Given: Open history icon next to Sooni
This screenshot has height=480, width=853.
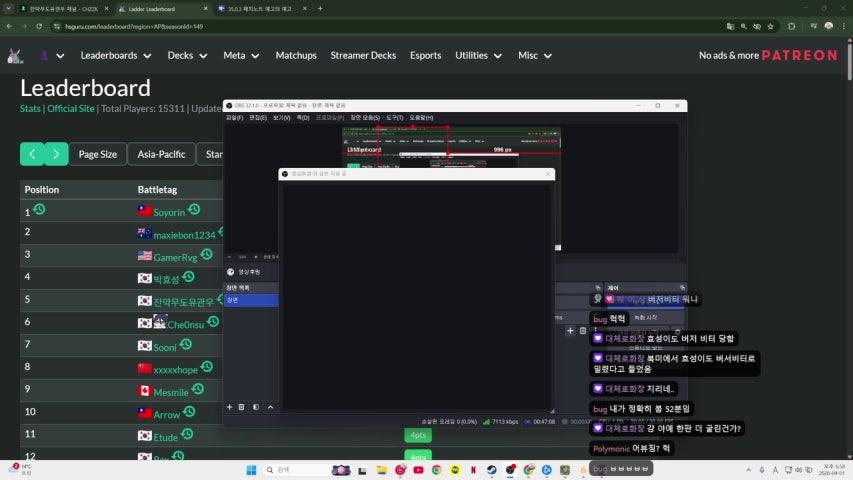Looking at the screenshot, I should (186, 344).
